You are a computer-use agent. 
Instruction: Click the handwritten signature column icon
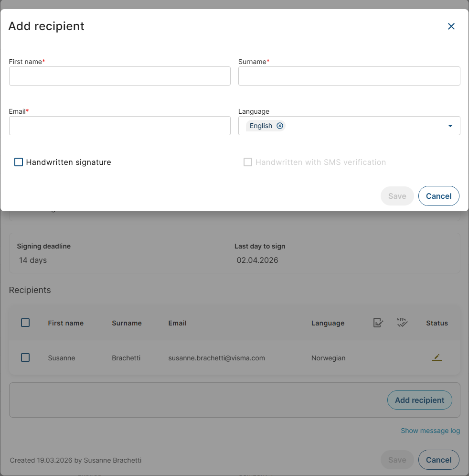[x=378, y=323]
